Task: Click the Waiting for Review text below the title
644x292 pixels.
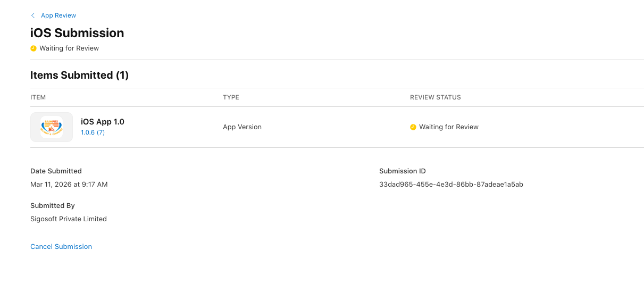Action: coord(69,48)
